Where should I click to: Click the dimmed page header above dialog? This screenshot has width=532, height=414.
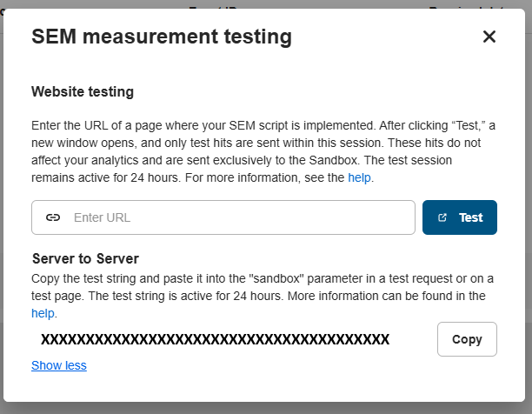click(266, 4)
